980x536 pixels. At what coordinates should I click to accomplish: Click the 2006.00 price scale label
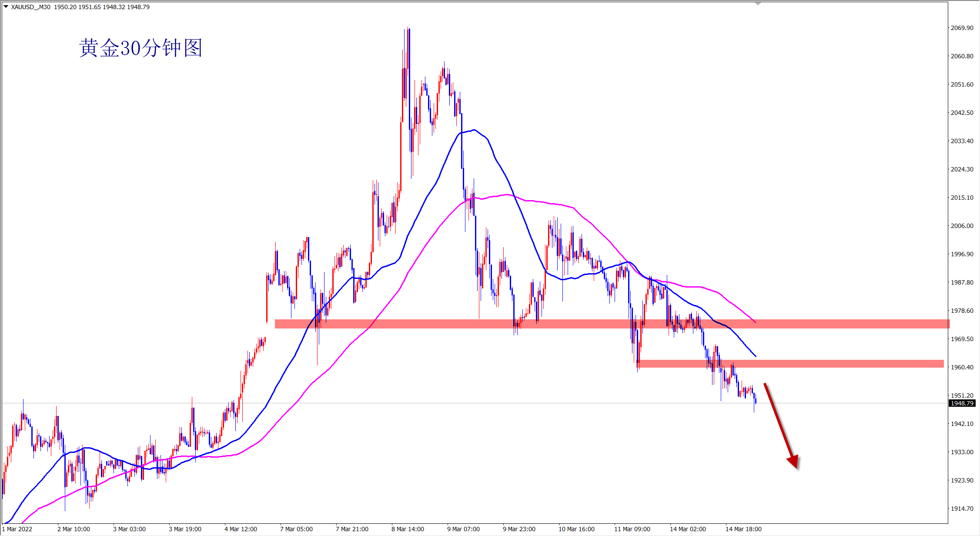tap(962, 226)
